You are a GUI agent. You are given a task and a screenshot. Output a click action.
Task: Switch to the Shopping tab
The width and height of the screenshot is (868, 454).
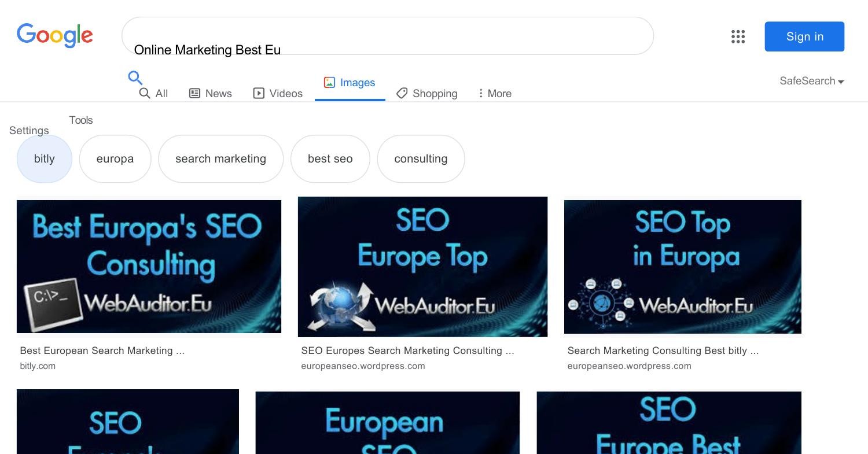click(x=426, y=93)
